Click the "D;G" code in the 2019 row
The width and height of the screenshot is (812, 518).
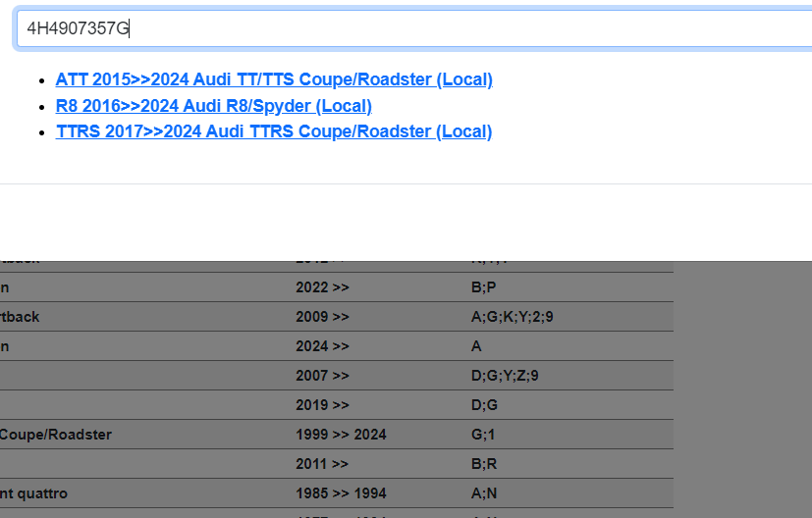pyautogui.click(x=485, y=405)
